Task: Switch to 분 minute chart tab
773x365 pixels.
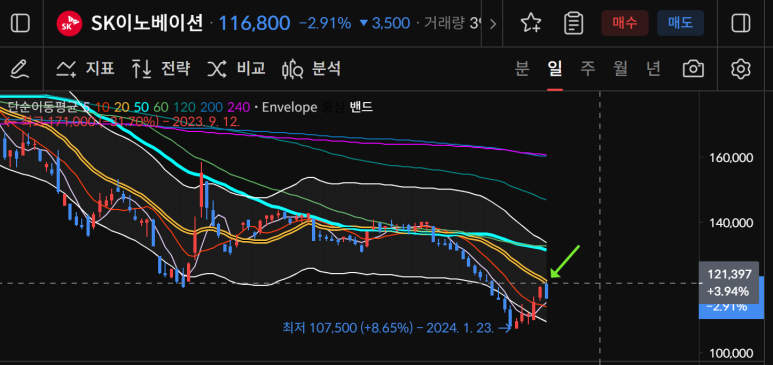Action: pyautogui.click(x=522, y=69)
